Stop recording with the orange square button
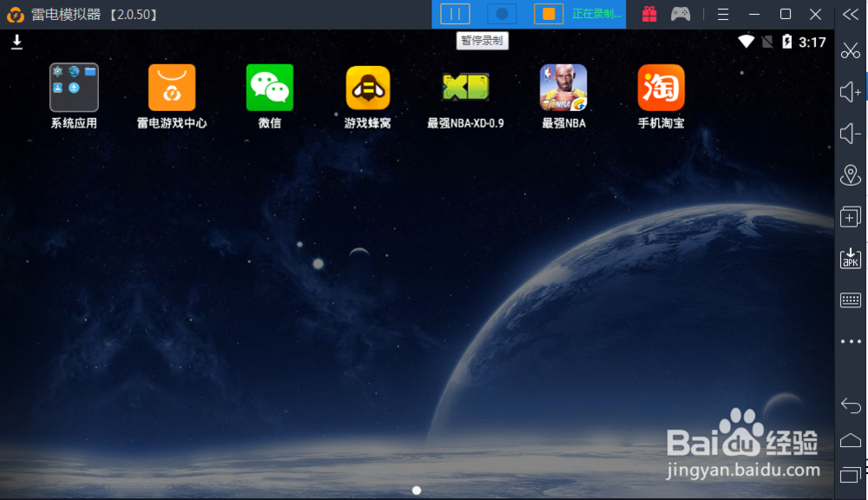 549,14
